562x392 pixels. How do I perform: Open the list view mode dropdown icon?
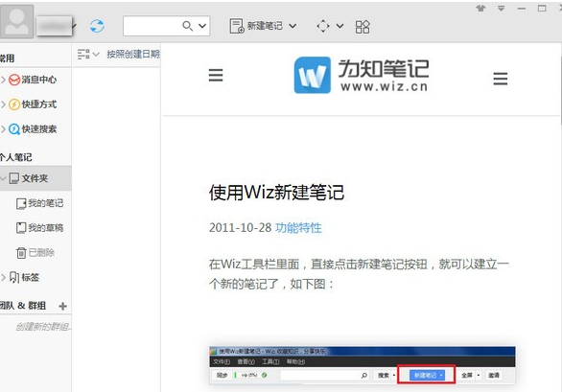[88, 55]
